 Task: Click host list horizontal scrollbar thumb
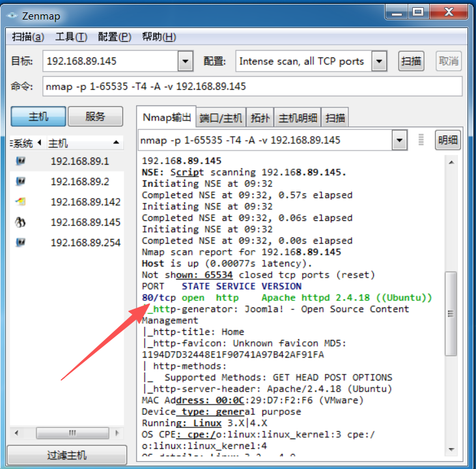(x=72, y=433)
